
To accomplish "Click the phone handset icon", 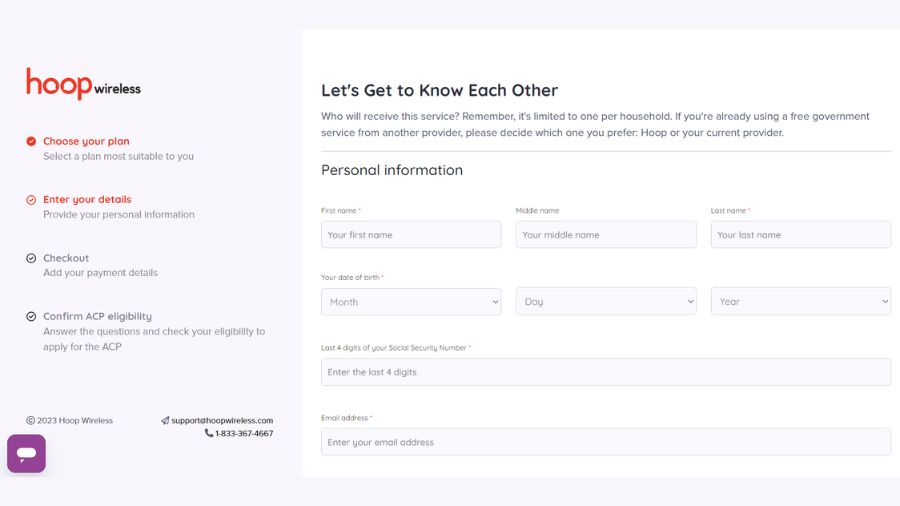I will (209, 433).
